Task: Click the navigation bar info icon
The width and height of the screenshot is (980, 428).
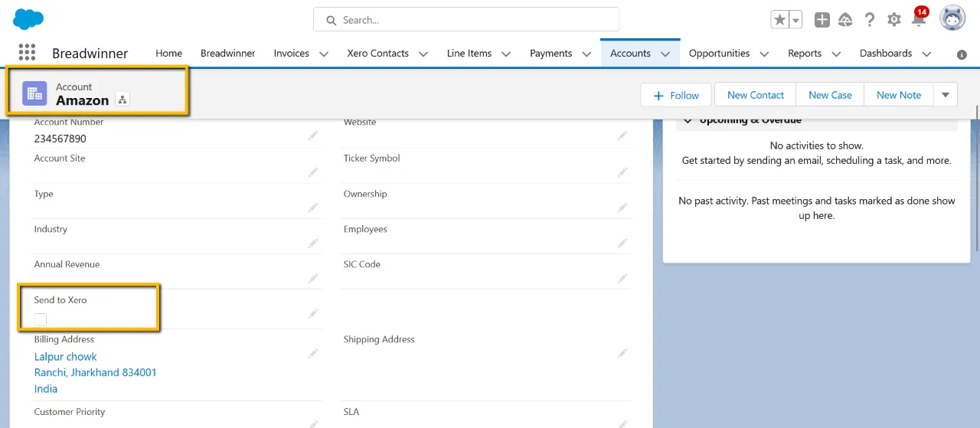Action: point(962,54)
